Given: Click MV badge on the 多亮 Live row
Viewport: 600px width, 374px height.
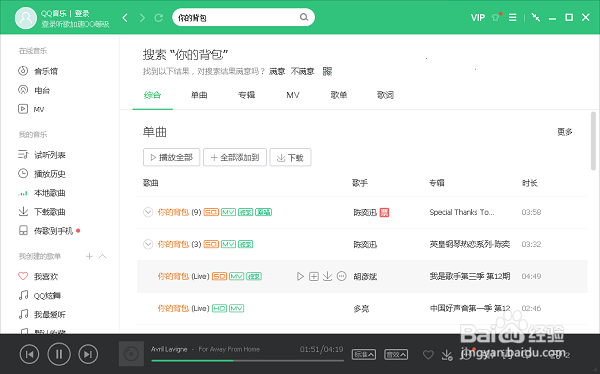Looking at the screenshot, I should pos(236,308).
